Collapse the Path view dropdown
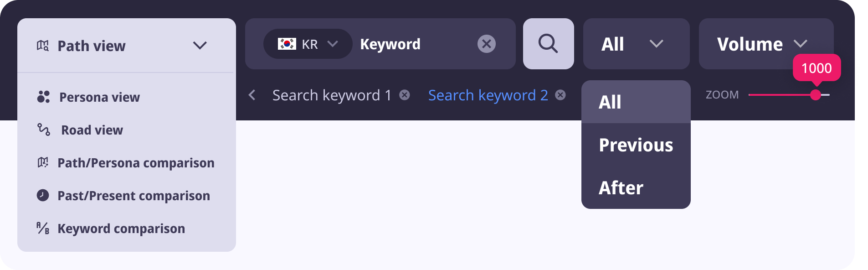 coord(200,45)
